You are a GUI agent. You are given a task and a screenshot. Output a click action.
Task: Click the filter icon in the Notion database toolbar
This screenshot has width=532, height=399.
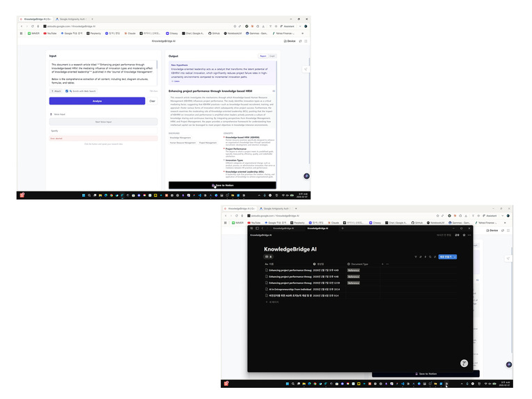[x=416, y=257]
